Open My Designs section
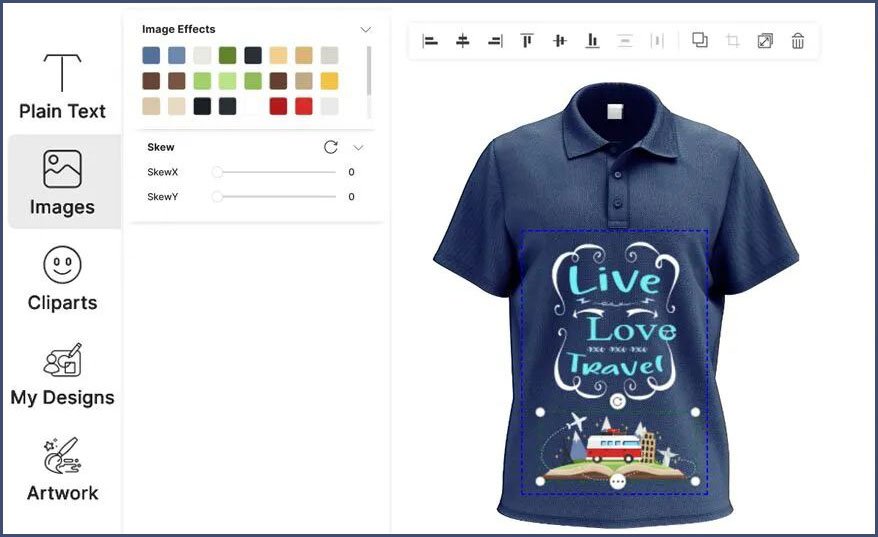Screen dimensions: 878x537 (62, 374)
